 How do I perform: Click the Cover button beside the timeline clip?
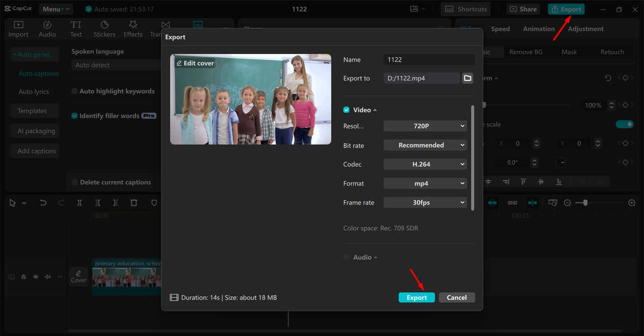coord(78,277)
